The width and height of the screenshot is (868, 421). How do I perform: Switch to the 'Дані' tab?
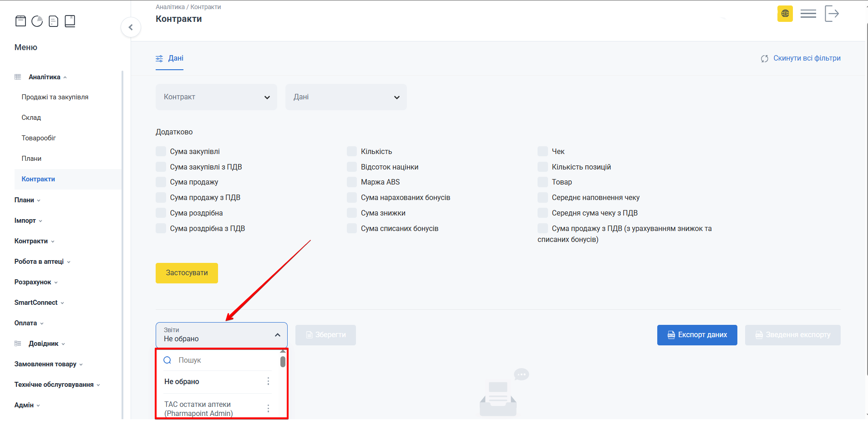pos(170,58)
